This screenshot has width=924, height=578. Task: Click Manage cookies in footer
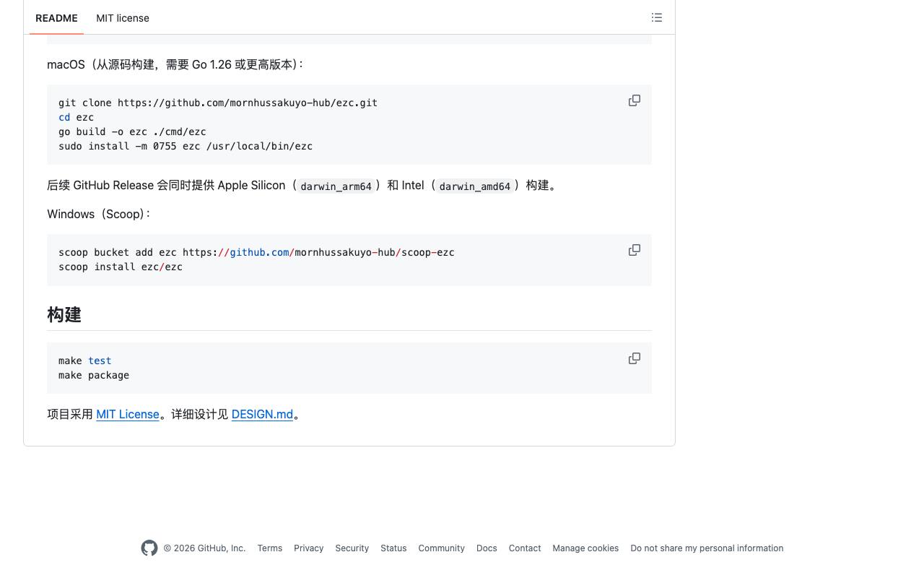tap(585, 548)
